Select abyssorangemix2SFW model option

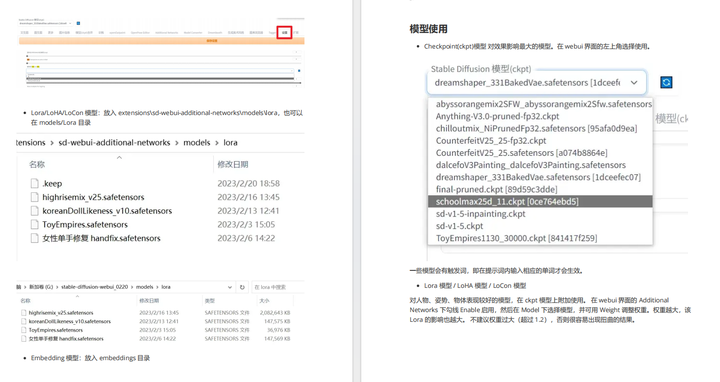pos(540,104)
